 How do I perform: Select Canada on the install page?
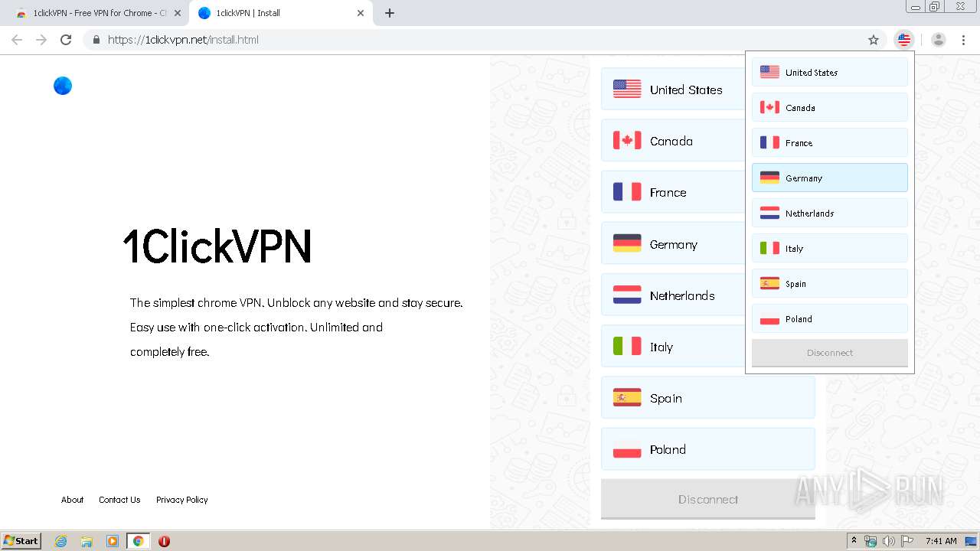tap(673, 141)
